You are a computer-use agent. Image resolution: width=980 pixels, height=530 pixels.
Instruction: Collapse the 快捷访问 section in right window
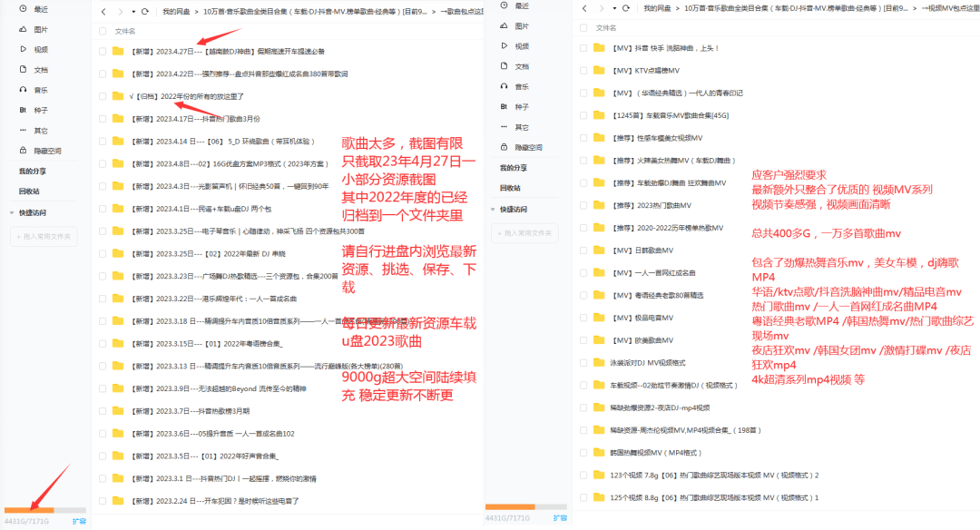[494, 209]
